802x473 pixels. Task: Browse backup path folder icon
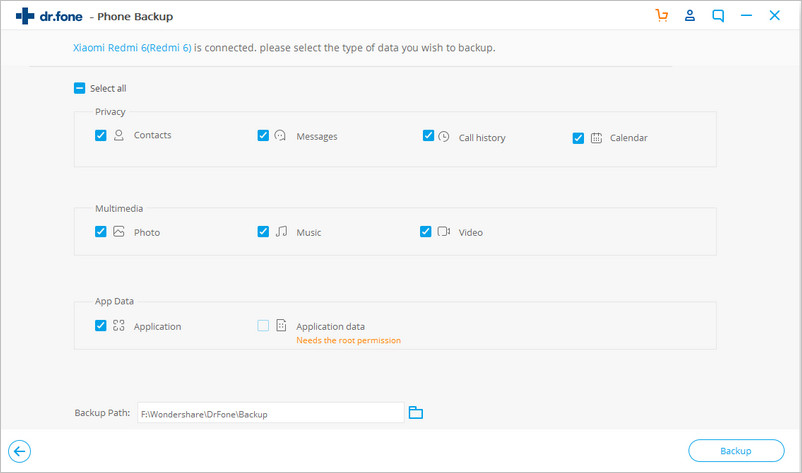(416, 413)
